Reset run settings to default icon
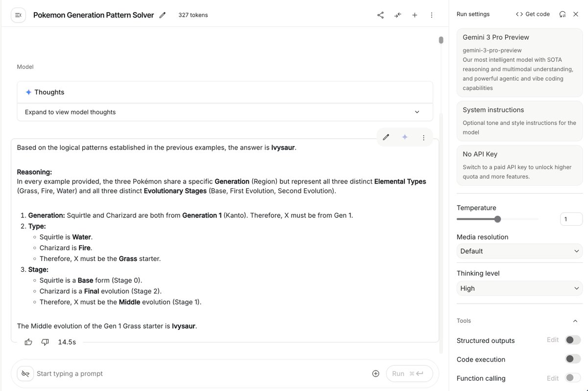This screenshot has width=588, height=391. coord(563,14)
